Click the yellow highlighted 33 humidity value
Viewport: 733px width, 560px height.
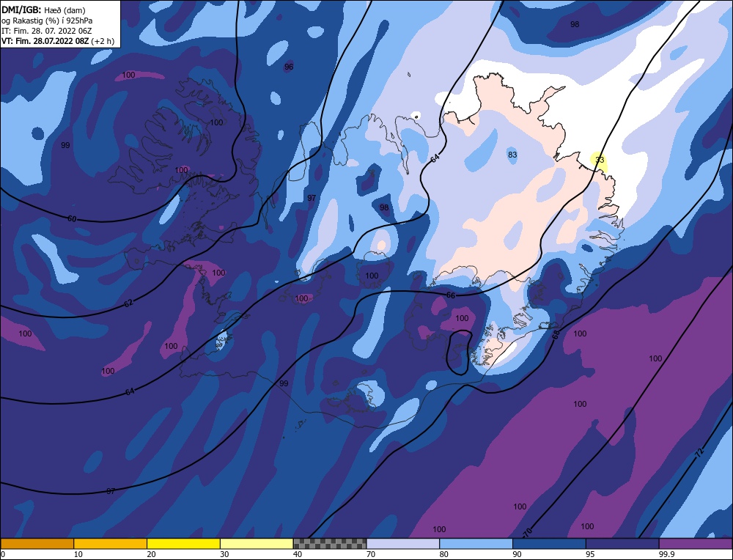(x=600, y=160)
